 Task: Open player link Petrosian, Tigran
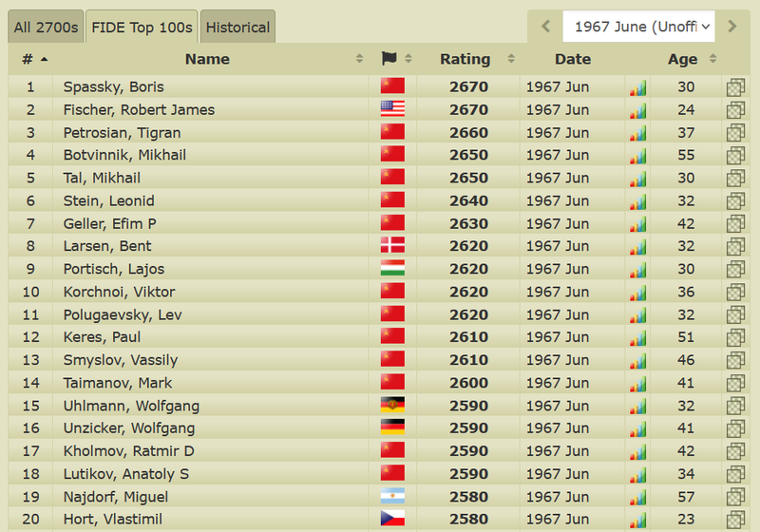click(122, 133)
